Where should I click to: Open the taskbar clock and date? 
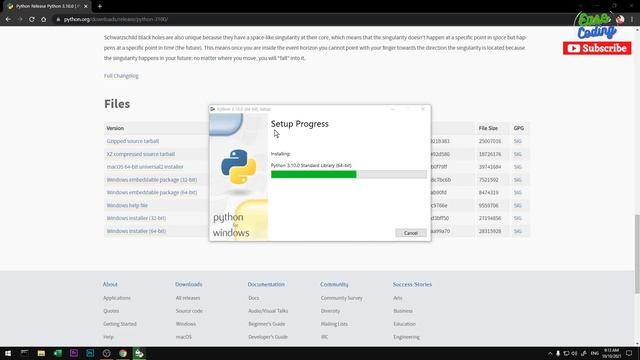coord(611,353)
